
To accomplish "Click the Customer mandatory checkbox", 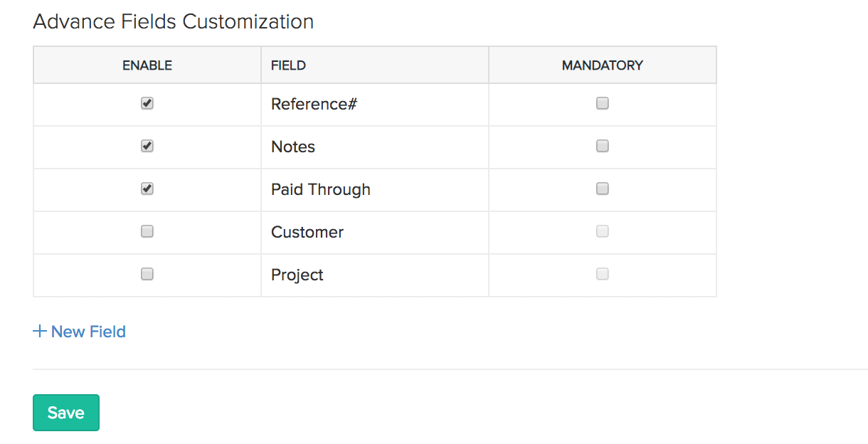I will pos(603,232).
